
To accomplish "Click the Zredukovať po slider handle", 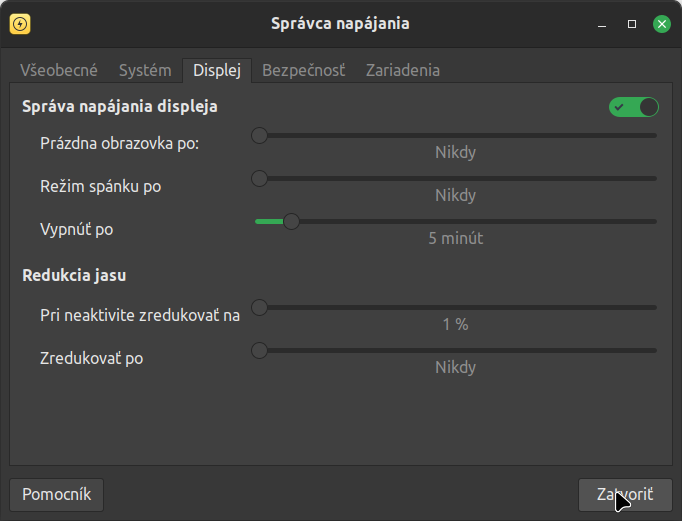I will point(259,350).
